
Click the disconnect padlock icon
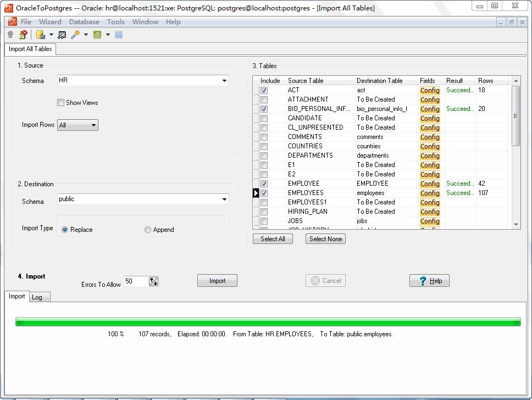coord(23,35)
